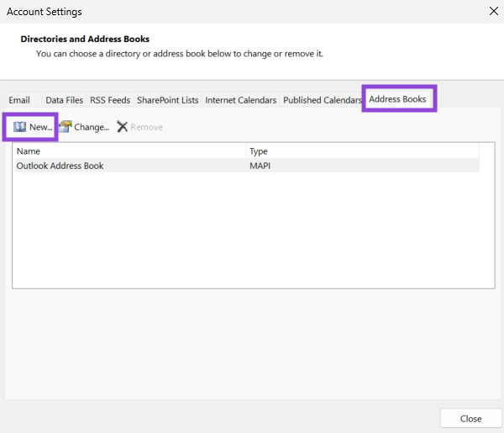
Task: Sort by the Name column header
Action: coord(130,151)
